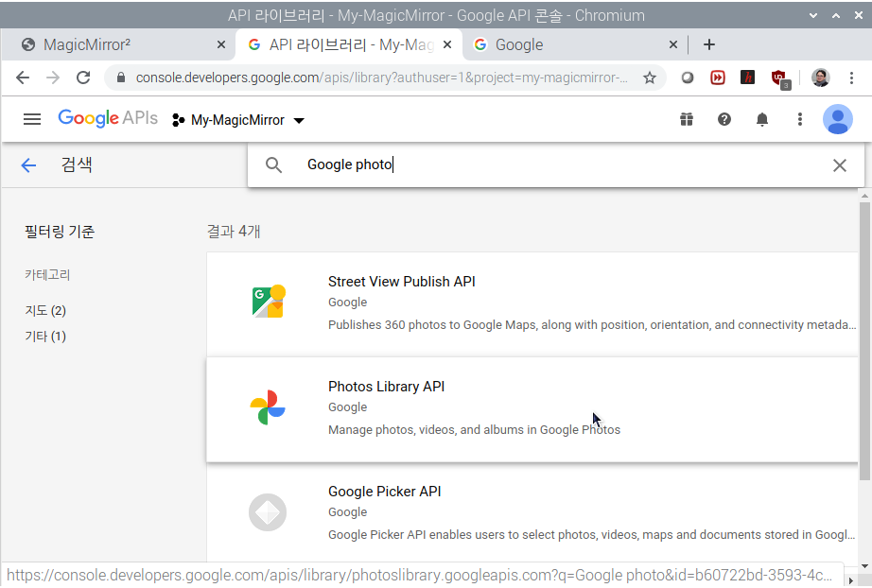Click 'Manage photos, videos, and albums' description
This screenshot has height=588, width=872.
click(x=474, y=429)
